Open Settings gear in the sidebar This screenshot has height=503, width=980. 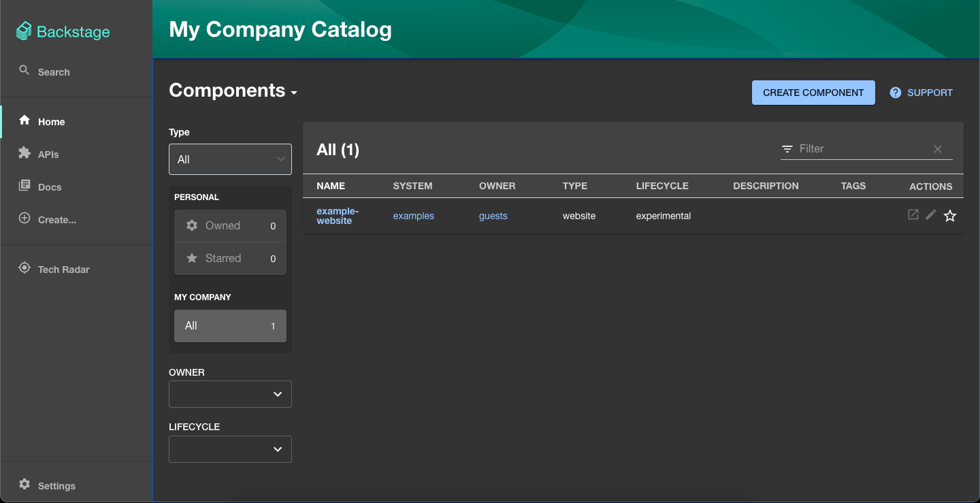click(x=24, y=484)
